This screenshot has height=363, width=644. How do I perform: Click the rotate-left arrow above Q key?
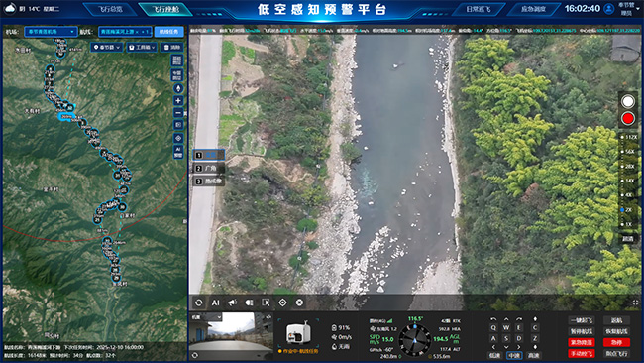coord(493,319)
